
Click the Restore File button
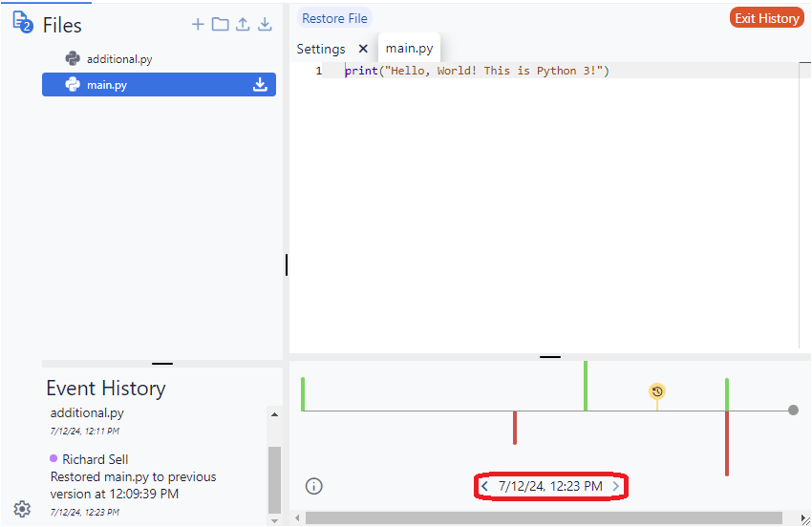point(334,18)
